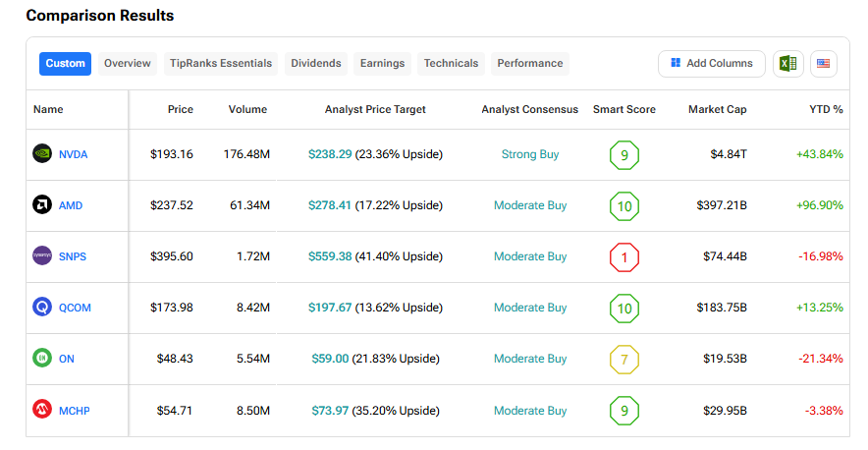Viewport: 868px width, 450px height.
Task: Click the AMD company logo
Action: click(x=42, y=205)
